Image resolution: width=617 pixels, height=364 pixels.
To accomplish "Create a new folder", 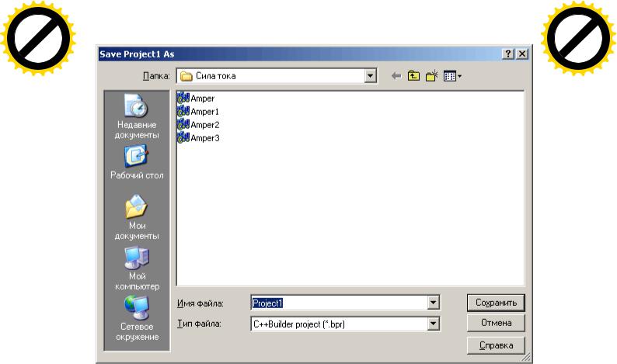I will [x=431, y=75].
